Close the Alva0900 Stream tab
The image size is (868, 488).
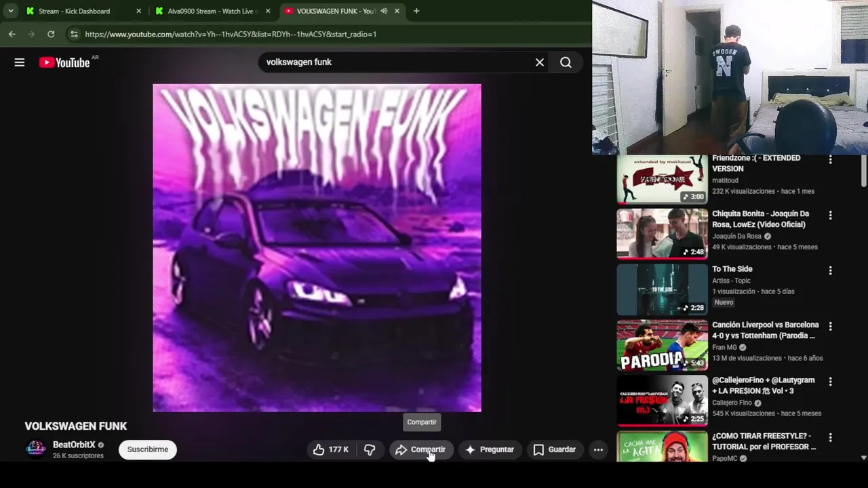[268, 11]
